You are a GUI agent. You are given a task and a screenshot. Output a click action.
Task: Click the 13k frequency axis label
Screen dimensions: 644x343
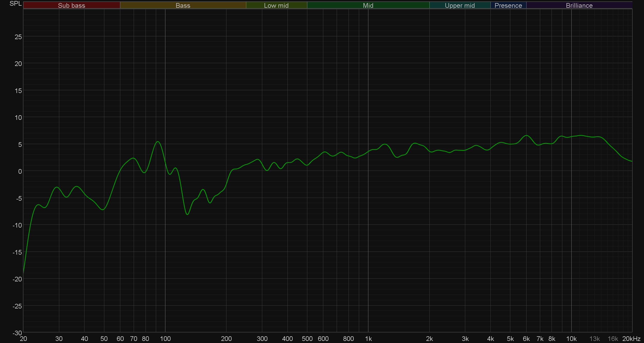coord(595,339)
